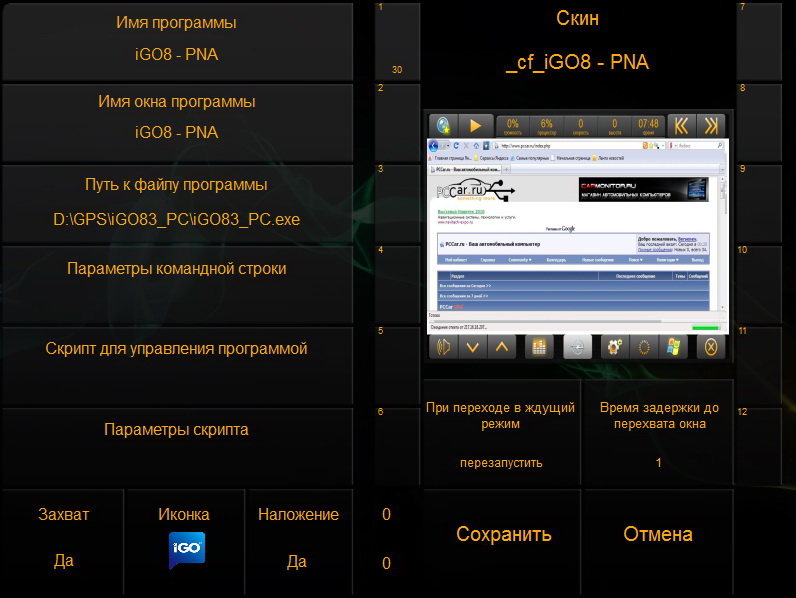
Task: Toggle the Захват option
Action: coord(63,538)
